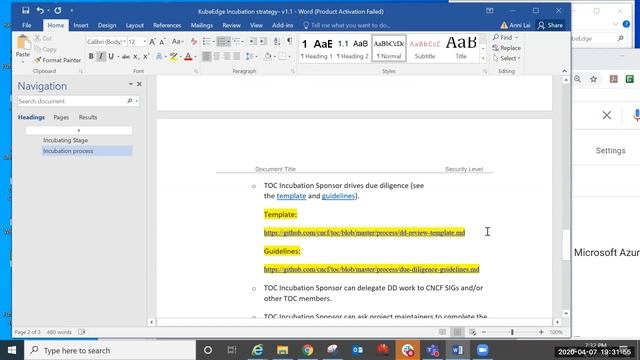
Task: Open Zoom from the taskbar
Action: pyautogui.click(x=482, y=350)
